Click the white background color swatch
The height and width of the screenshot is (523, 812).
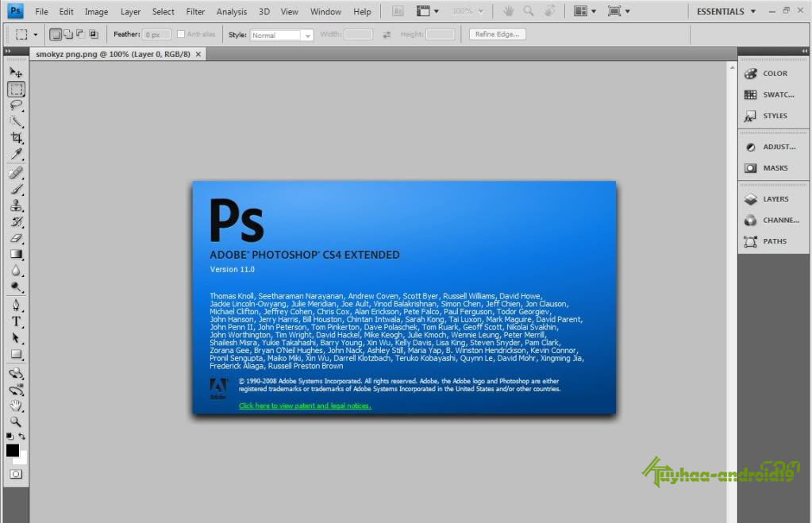click(x=22, y=460)
